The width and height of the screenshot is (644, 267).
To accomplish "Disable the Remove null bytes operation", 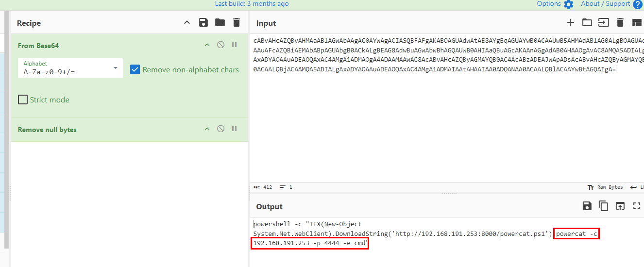I will (220, 129).
